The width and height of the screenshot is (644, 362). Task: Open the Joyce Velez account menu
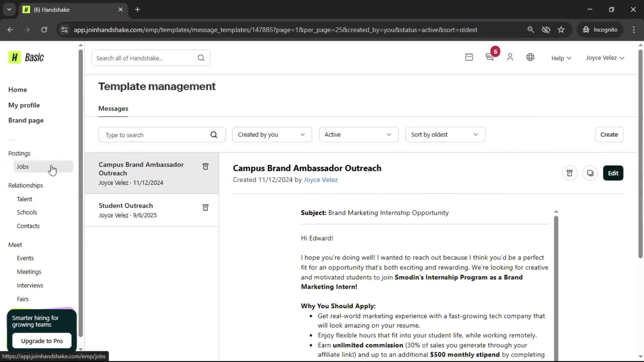[605, 58]
